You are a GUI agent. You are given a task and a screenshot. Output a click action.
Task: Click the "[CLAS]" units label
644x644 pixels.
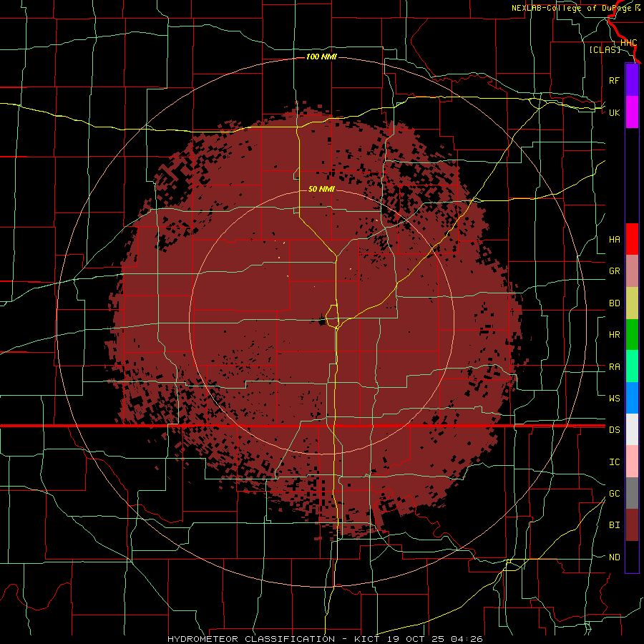pos(605,49)
